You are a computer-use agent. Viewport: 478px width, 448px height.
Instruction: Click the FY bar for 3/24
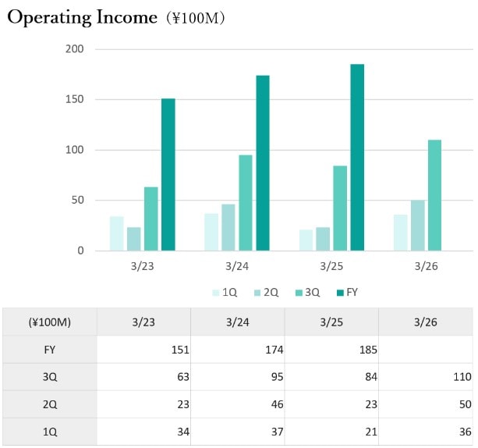point(263,163)
